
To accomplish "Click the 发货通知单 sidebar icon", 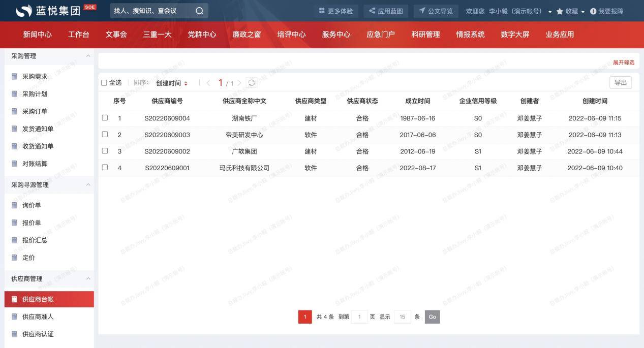I will click(x=14, y=129).
